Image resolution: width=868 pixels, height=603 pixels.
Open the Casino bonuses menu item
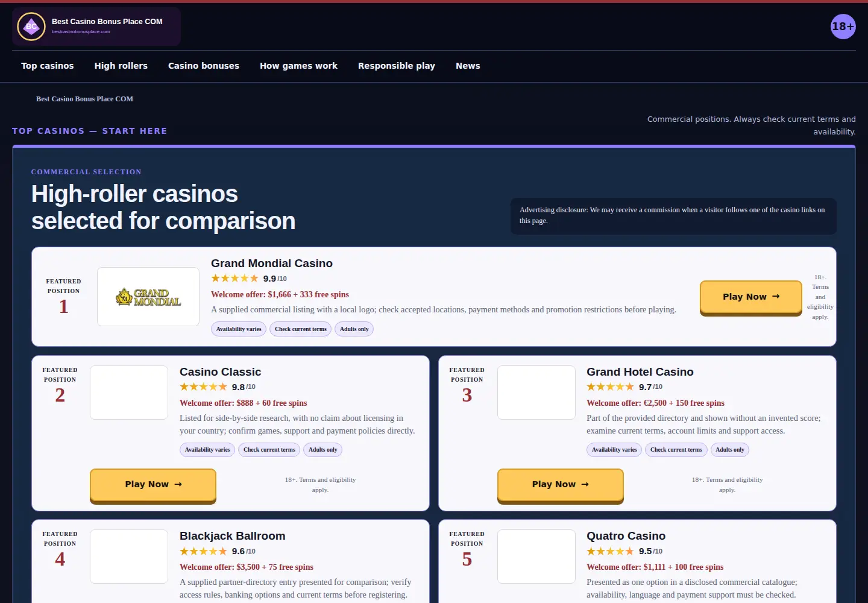coord(204,66)
